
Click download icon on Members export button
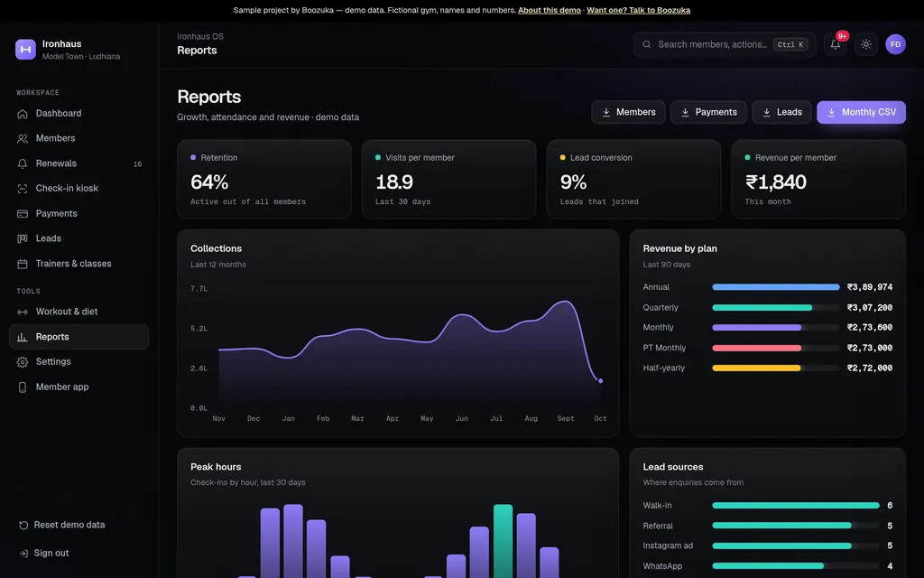[x=605, y=112]
